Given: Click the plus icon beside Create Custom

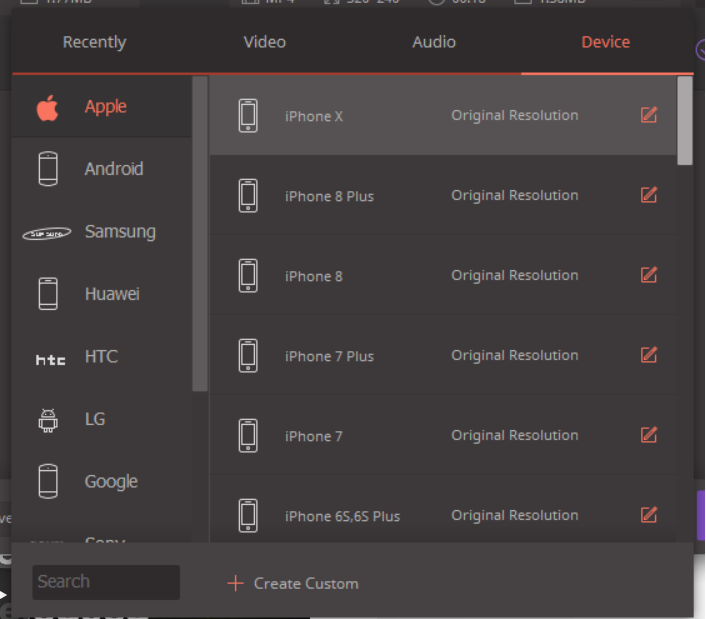Looking at the screenshot, I should [x=235, y=583].
